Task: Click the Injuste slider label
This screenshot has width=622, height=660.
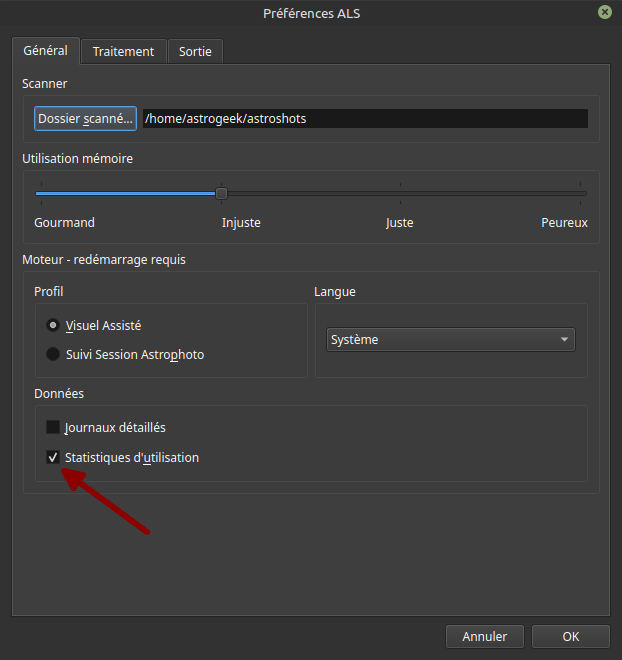Action: click(241, 223)
